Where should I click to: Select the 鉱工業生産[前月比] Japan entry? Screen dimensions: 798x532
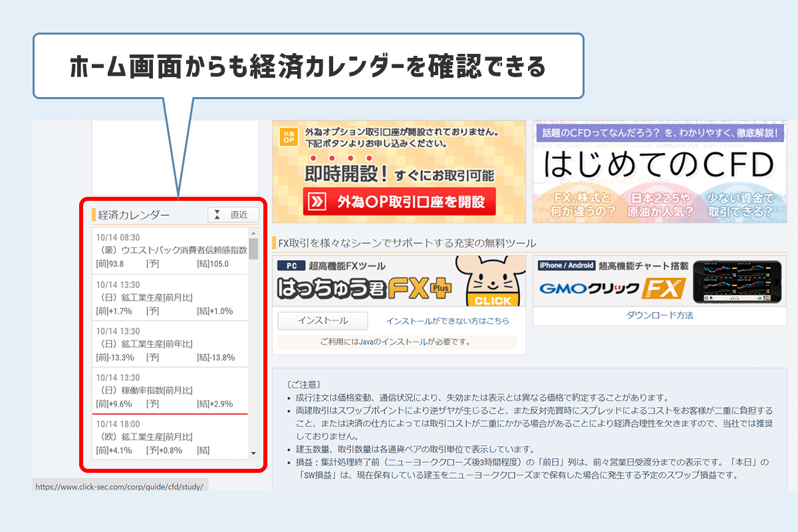[x=170, y=298]
